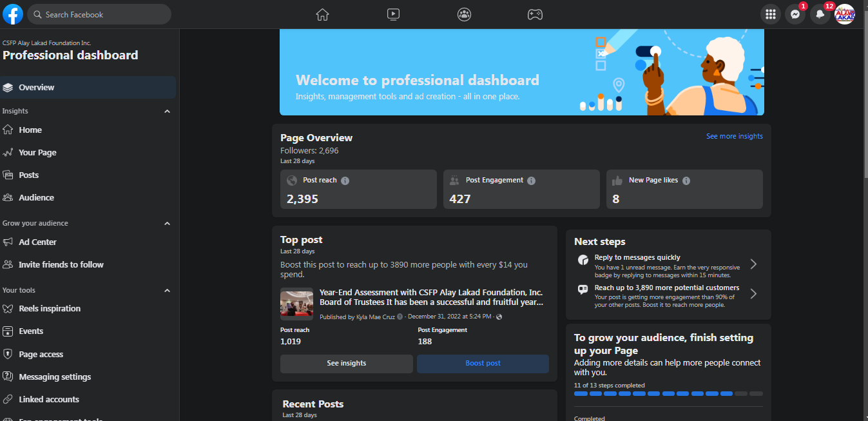
Task: Select Overview in the sidebar
Action: [x=88, y=88]
